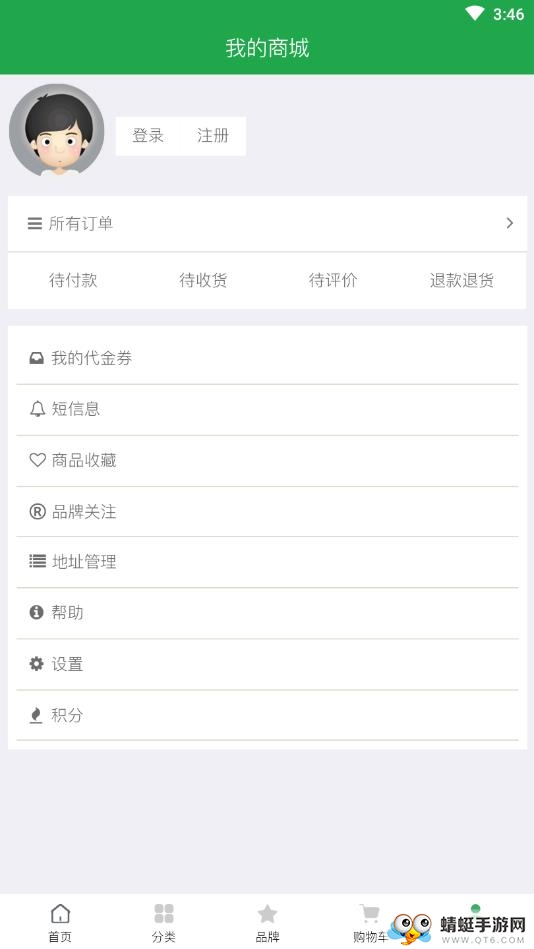View 待收货 orders awaiting delivery

203,280
